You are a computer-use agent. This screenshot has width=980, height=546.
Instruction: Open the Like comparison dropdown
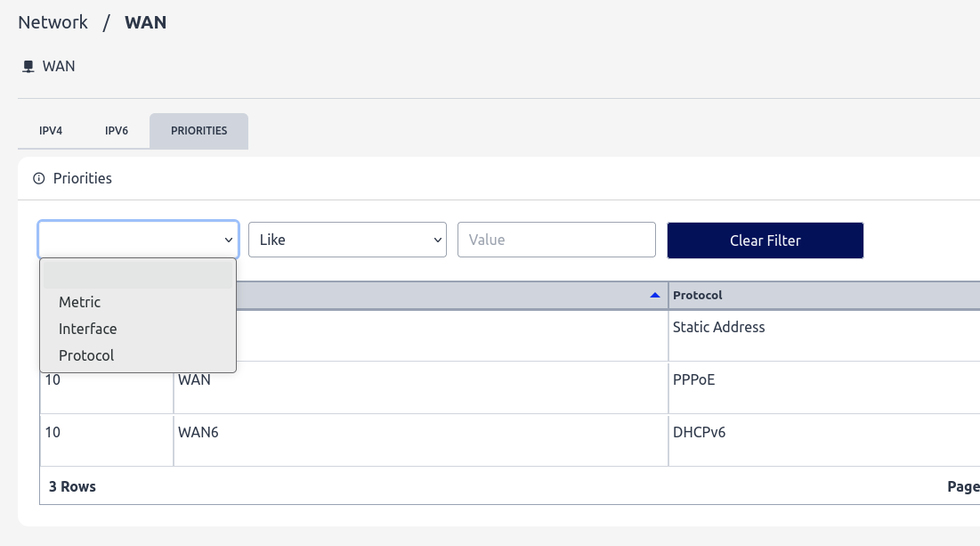(347, 240)
